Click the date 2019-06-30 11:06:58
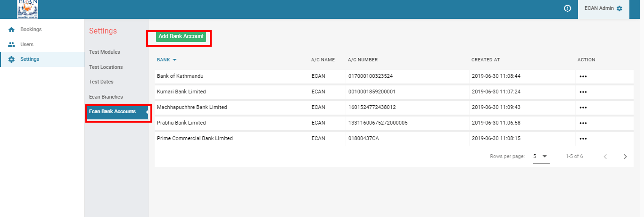The height and width of the screenshot is (217, 644). point(496,123)
